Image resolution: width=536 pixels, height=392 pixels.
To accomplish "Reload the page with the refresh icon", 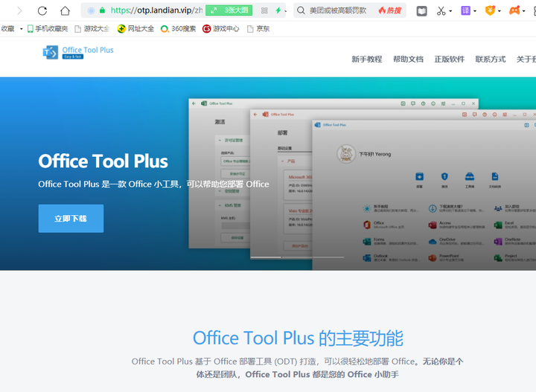I will tap(42, 11).
